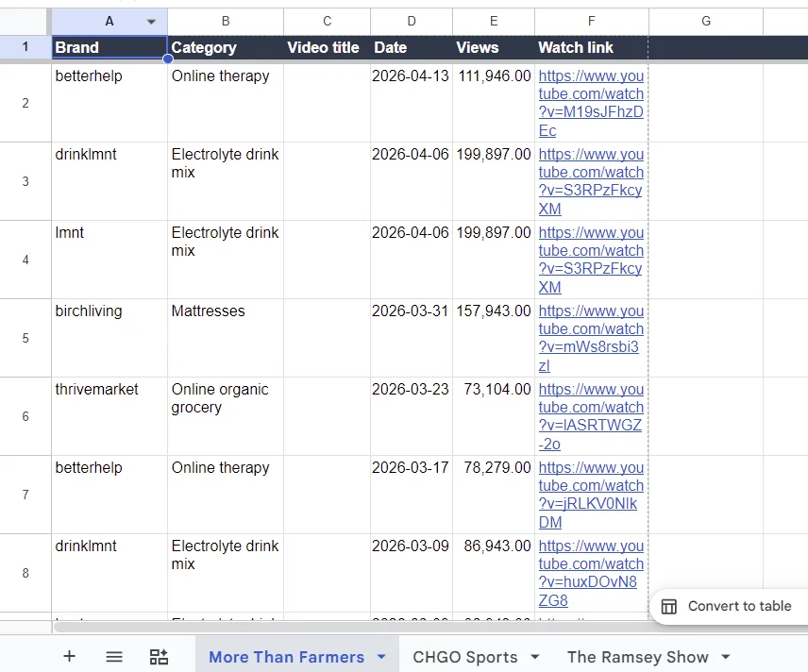Select row 2 header
808x672 pixels.
point(25,103)
